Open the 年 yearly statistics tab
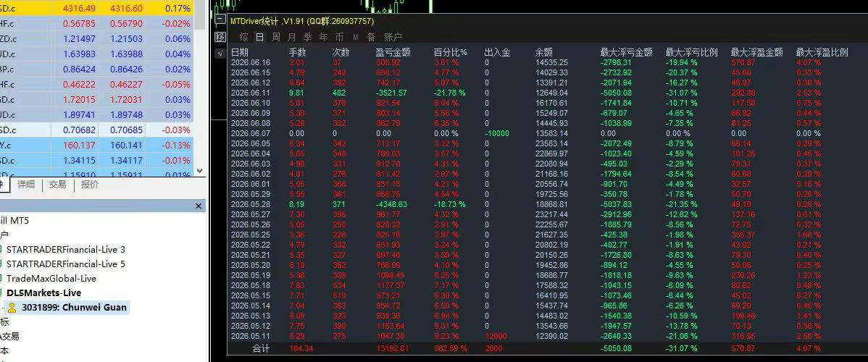Viewport: 868px width, 362px height. click(x=323, y=37)
